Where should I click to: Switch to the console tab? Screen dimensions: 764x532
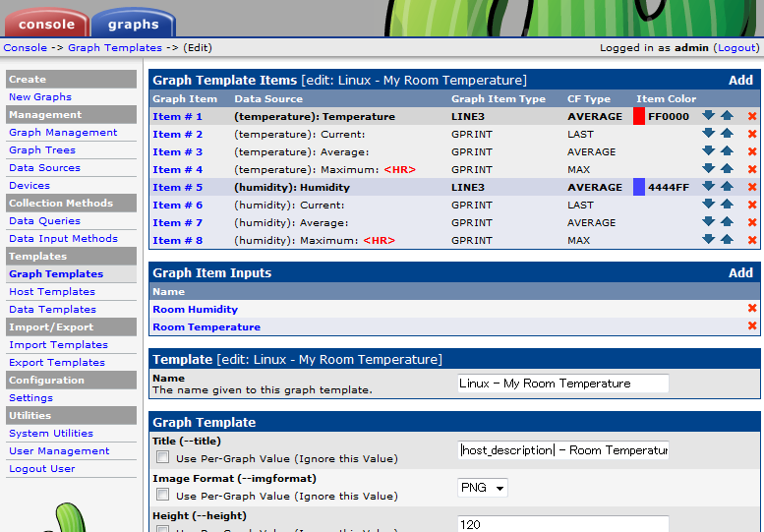point(47,24)
